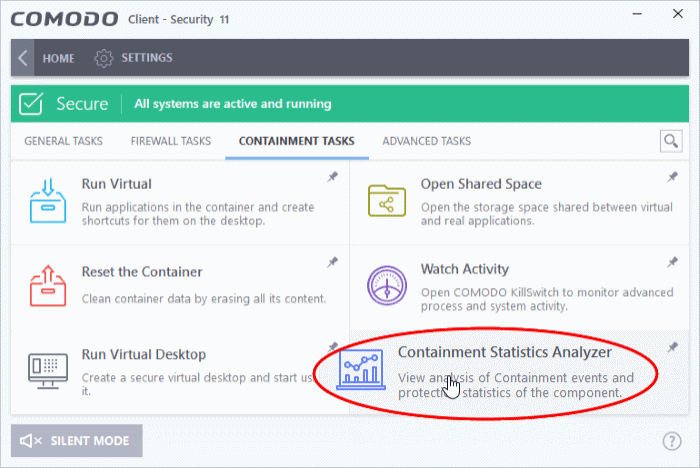Go to HOME
Image resolution: width=700 pixels, height=468 pixels.
[58, 58]
